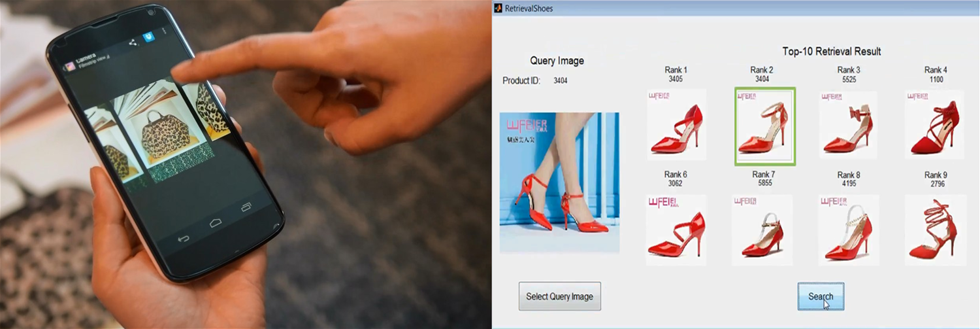
Task: Open the Rank 9 strappy shoe result
Action: 934,230
